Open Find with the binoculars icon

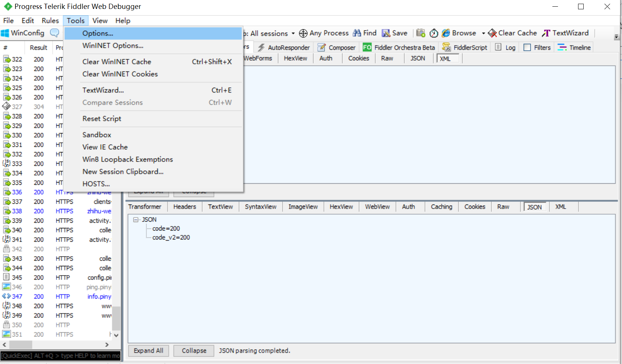[x=357, y=33]
